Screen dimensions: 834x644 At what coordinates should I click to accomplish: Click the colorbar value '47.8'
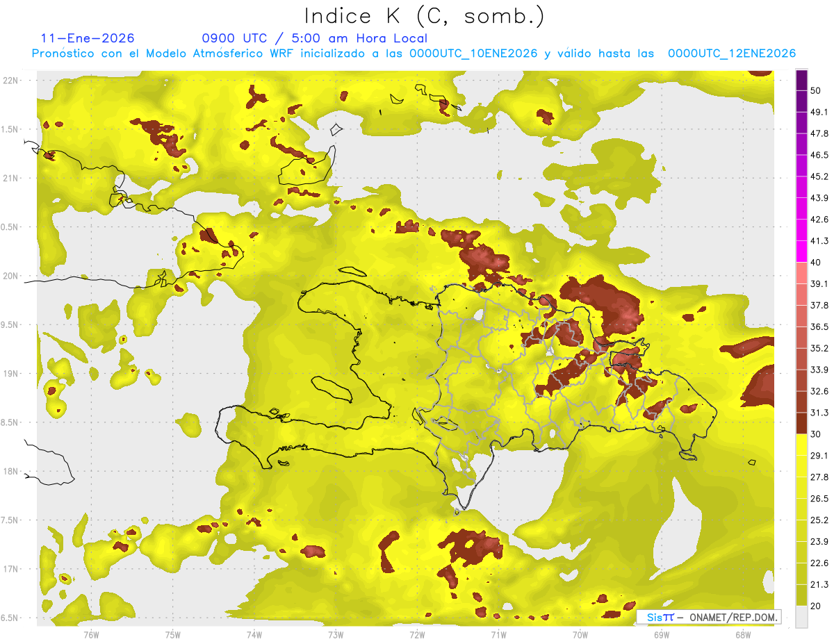(x=819, y=133)
